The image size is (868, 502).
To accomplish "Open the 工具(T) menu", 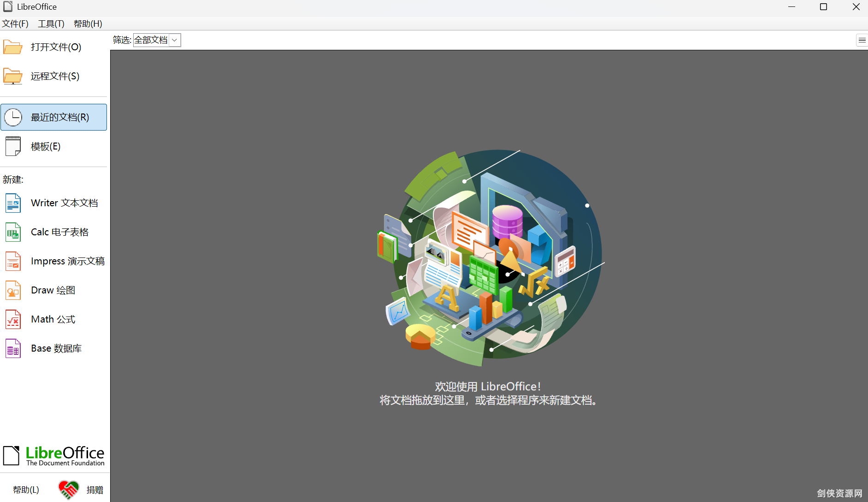I will click(51, 24).
